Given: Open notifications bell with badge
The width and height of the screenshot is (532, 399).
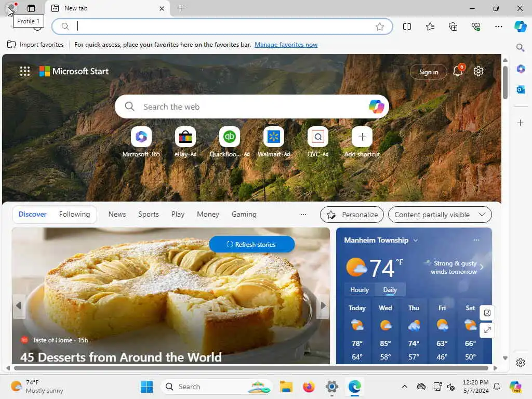Looking at the screenshot, I should click(x=458, y=71).
